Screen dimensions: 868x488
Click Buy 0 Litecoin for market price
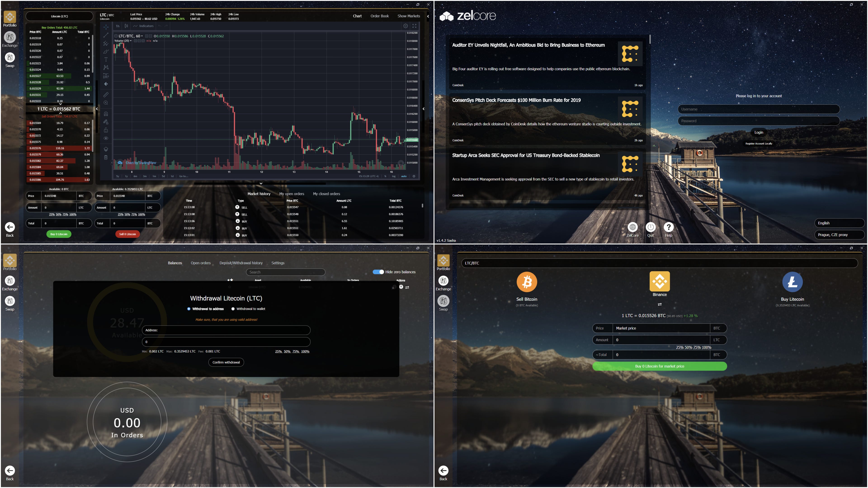(659, 366)
